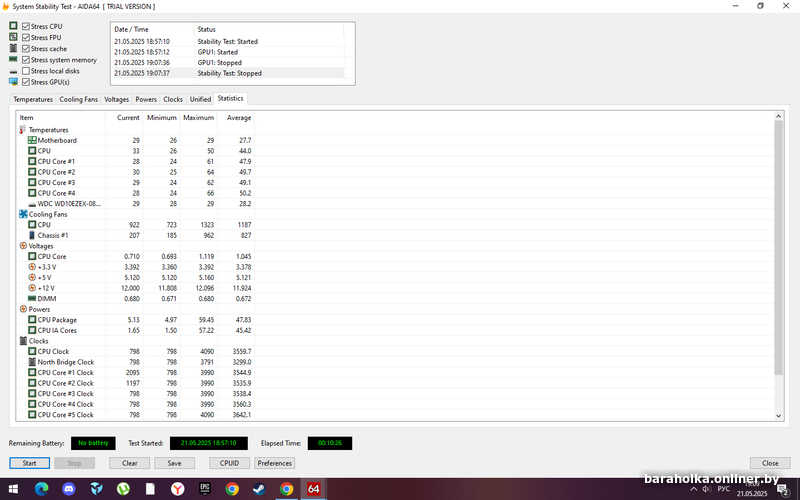The image size is (800, 500).
Task: Click the Maximum column header
Action: tap(198, 117)
